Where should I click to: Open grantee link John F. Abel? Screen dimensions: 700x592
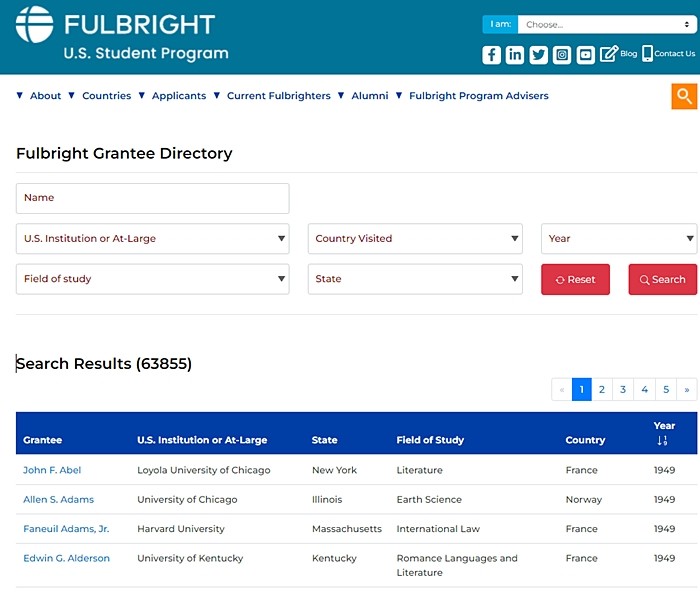pyautogui.click(x=52, y=470)
